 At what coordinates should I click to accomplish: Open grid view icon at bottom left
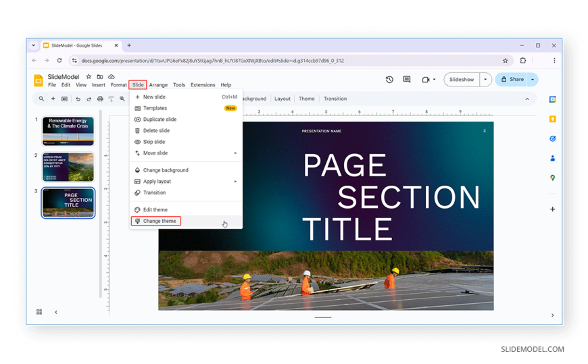39,312
